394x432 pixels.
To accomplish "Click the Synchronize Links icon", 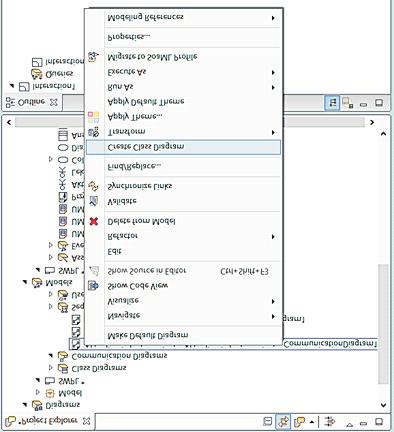I will [94, 186].
